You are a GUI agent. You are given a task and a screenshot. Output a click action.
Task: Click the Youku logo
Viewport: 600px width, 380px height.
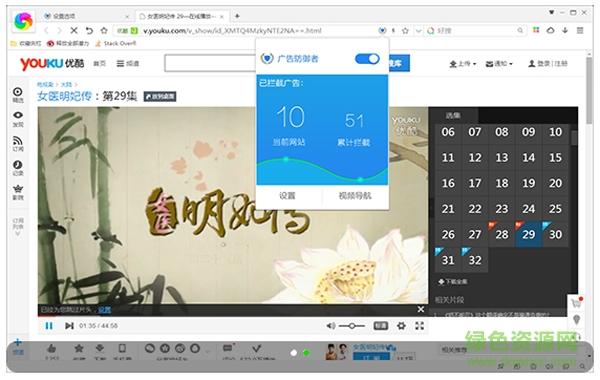tap(52, 63)
